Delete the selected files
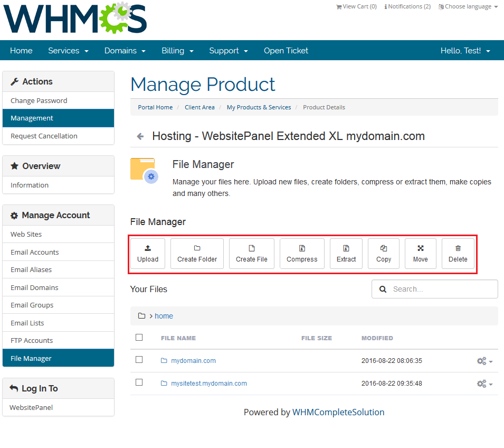The height and width of the screenshot is (448, 504). click(x=458, y=254)
